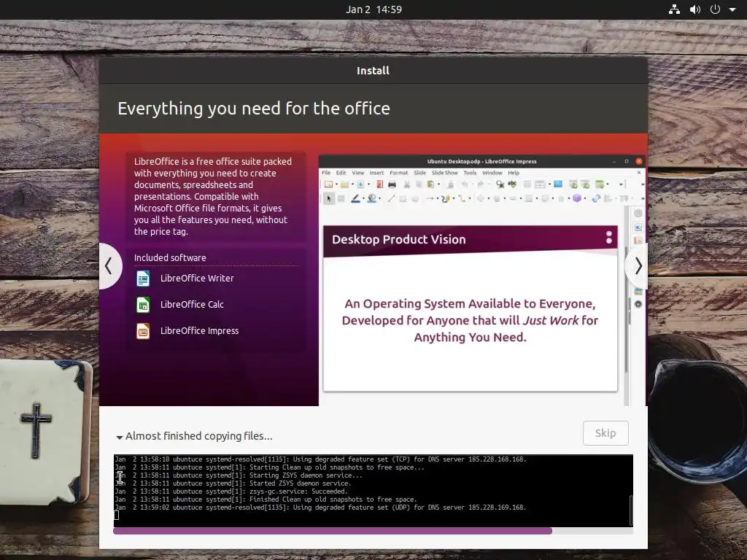Click the Cut scissors icon in Impress toolbar
The width and height of the screenshot is (747, 560).
(407, 184)
